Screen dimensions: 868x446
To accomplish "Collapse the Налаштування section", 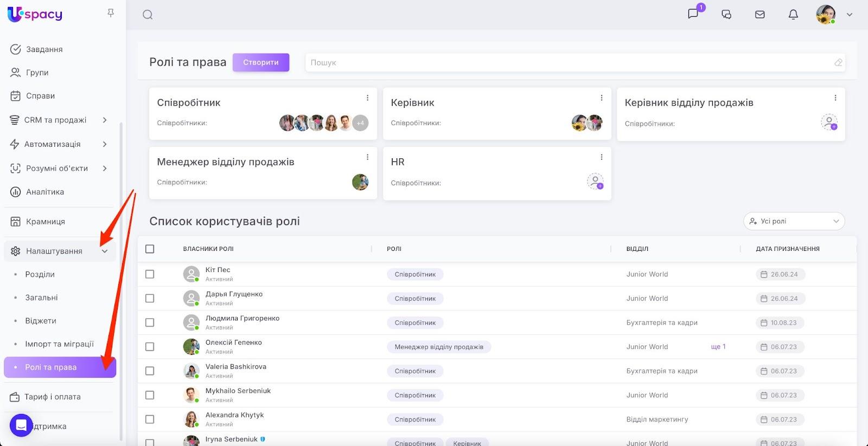I will click(105, 251).
